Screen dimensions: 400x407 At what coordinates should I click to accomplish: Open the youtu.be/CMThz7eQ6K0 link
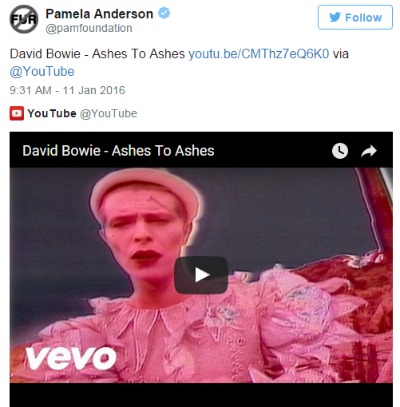pyautogui.click(x=259, y=54)
